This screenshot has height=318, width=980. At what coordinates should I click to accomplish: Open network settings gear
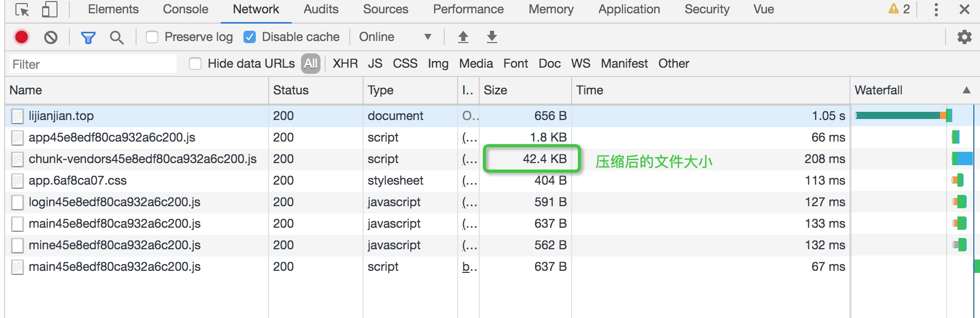click(x=964, y=37)
